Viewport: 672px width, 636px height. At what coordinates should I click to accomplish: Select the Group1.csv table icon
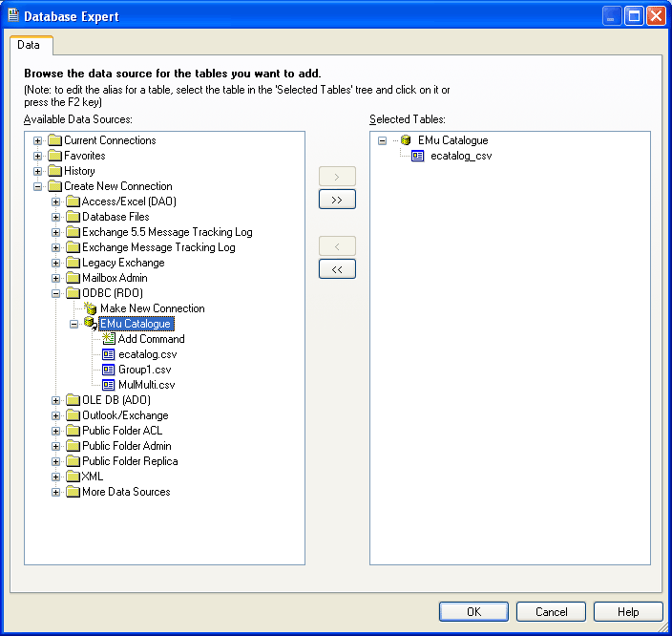click(x=108, y=370)
